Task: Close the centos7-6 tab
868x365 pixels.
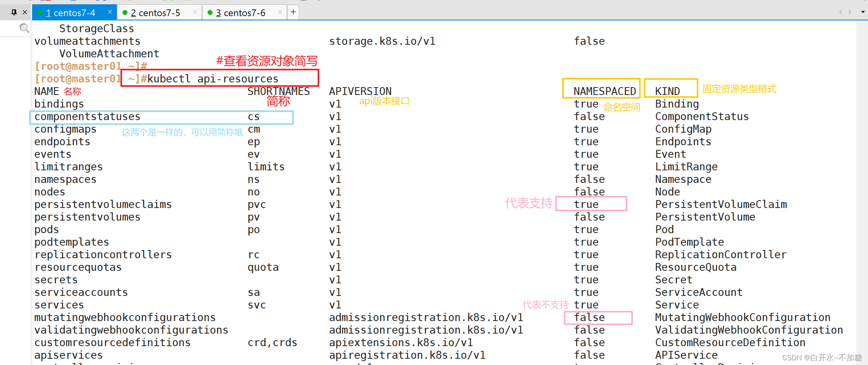Action: point(280,12)
